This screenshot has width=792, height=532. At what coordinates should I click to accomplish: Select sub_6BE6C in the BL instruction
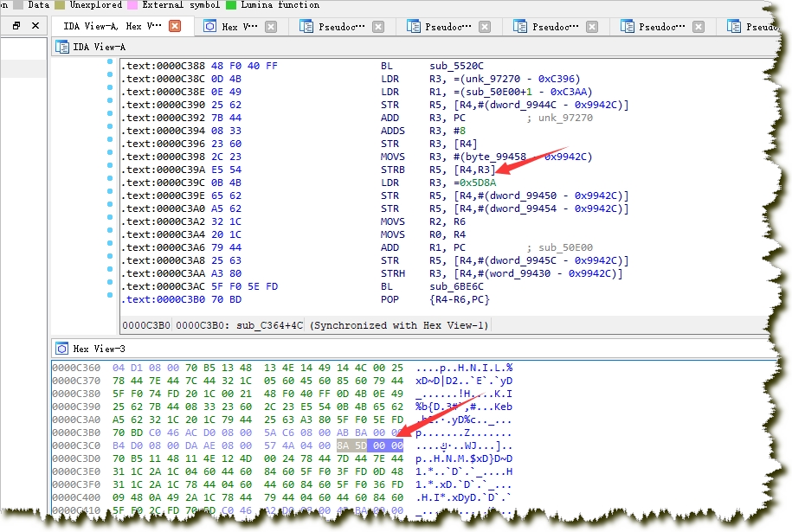pos(457,286)
